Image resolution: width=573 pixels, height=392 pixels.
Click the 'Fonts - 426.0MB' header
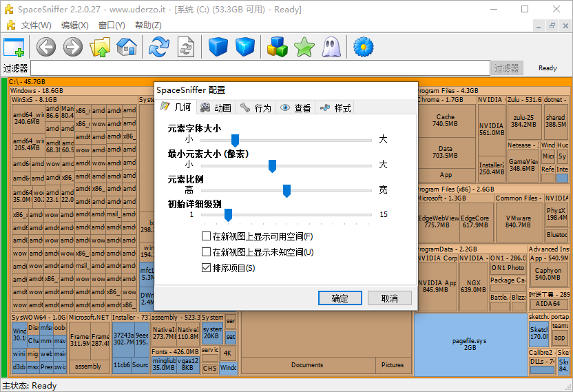click(175, 352)
